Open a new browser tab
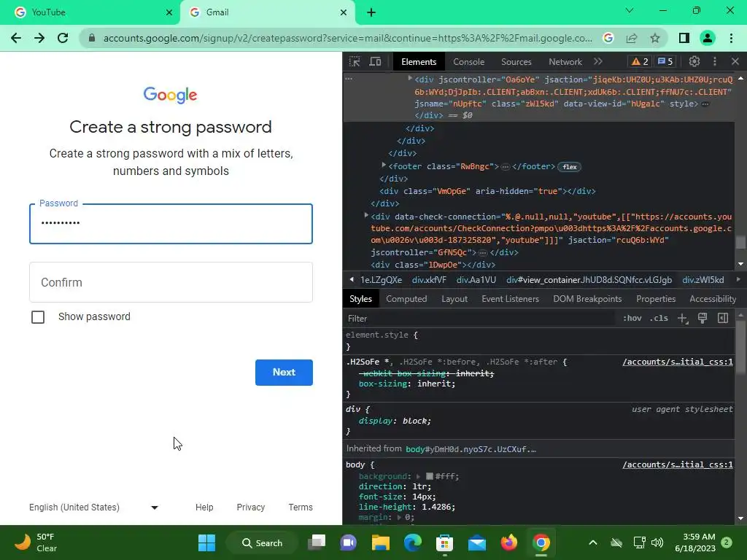Screen dimensions: 747x560 371,12
